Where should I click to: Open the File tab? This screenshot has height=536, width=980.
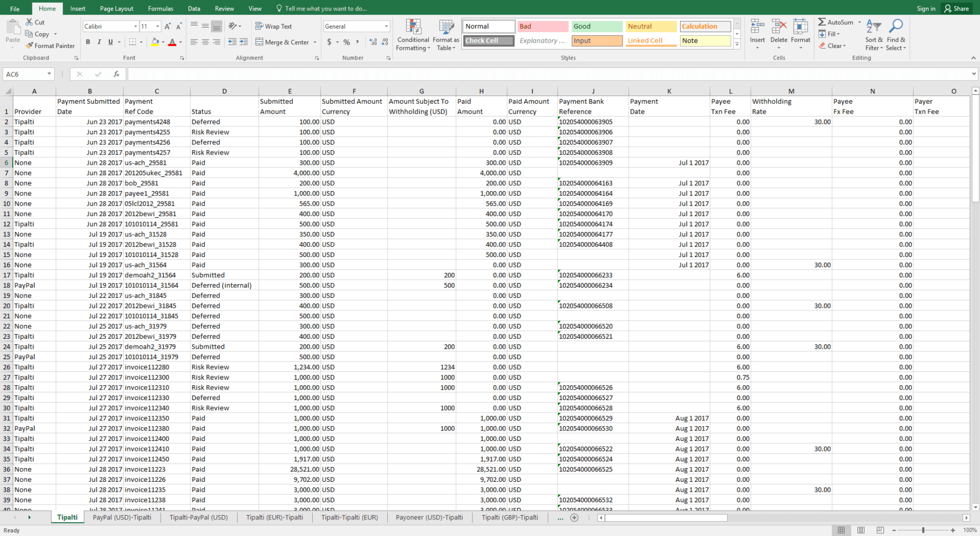[15, 8]
